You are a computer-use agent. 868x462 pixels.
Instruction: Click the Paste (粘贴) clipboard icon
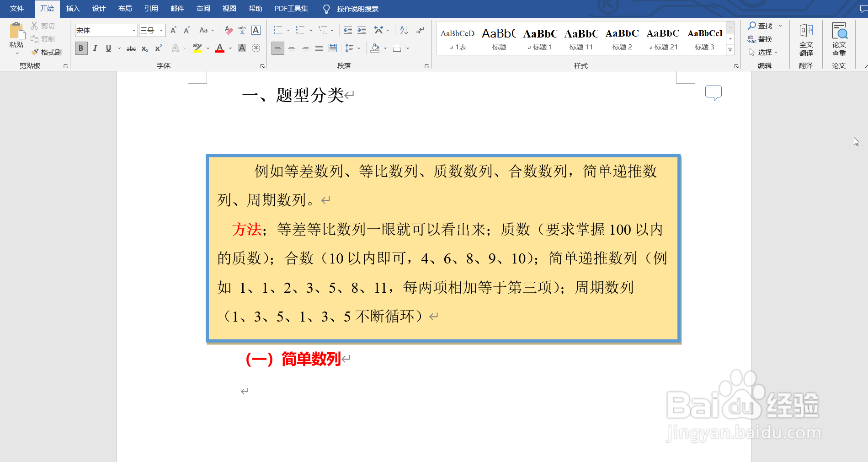coord(17,31)
